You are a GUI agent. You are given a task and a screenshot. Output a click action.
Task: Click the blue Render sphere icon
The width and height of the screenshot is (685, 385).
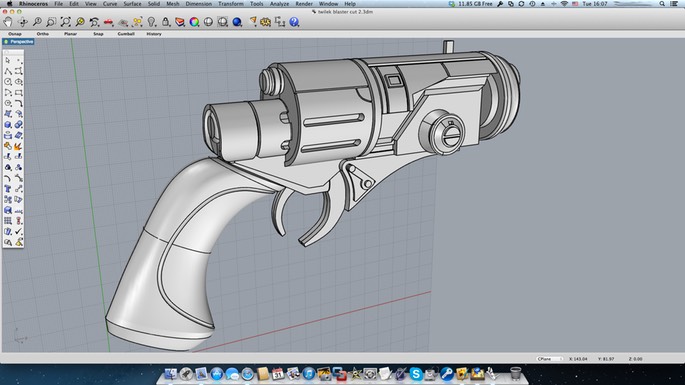point(237,22)
